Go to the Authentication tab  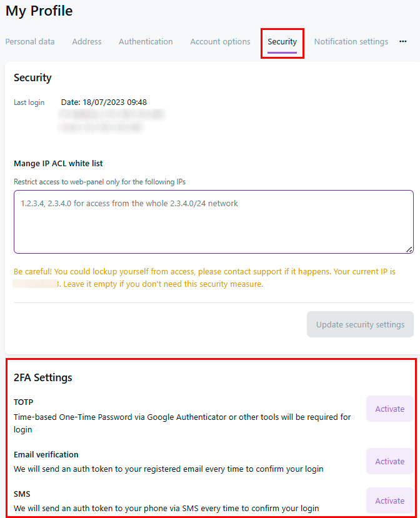(146, 42)
